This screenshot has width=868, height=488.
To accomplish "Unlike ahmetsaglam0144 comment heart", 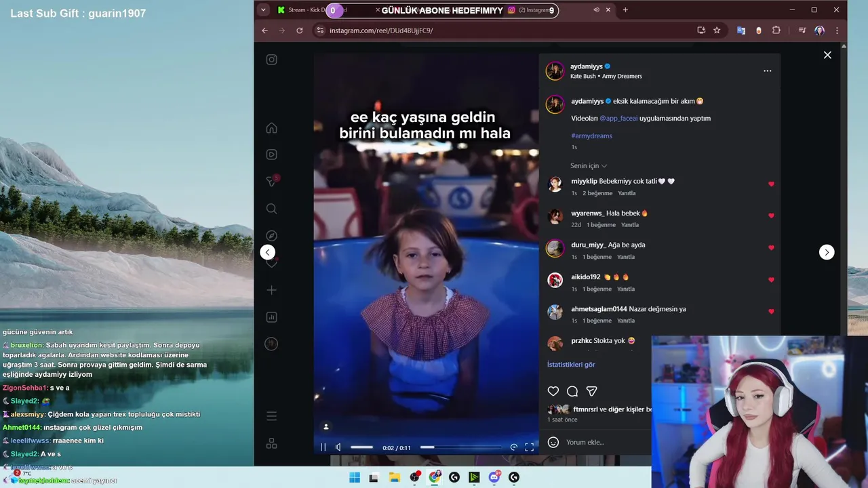I will 771,311.
